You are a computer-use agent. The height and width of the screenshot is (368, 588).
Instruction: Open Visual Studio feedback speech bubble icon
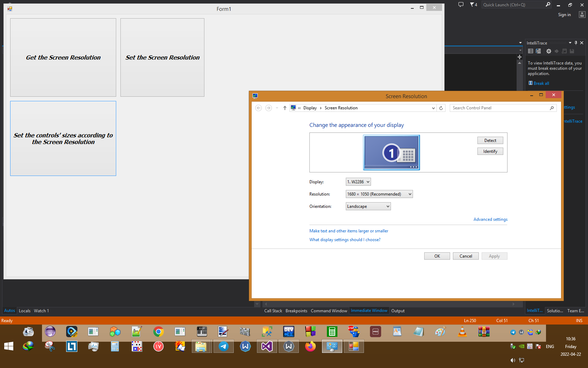[x=461, y=5]
